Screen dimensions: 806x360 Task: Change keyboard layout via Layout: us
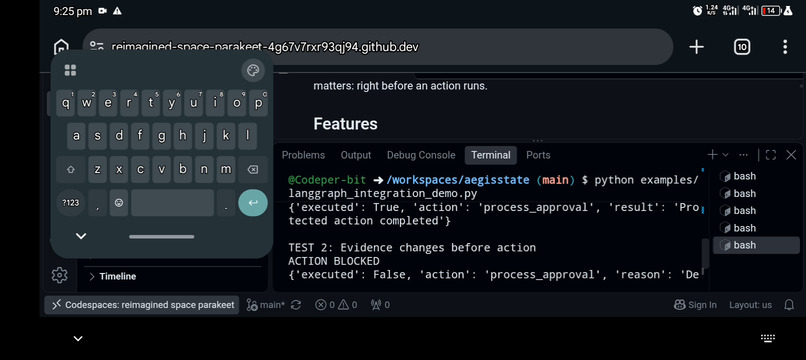click(x=750, y=305)
